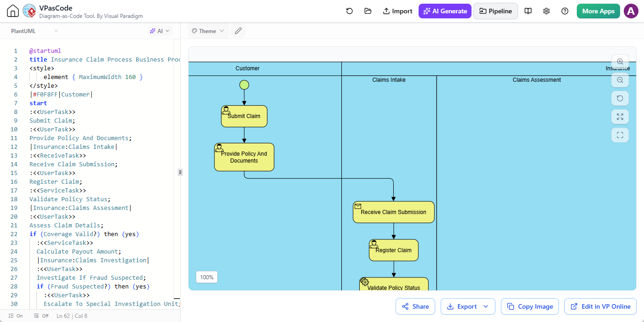This screenshot has height=322, width=644.
Task: Click code line 'Register Claim;'
Action: pyautogui.click(x=56, y=182)
